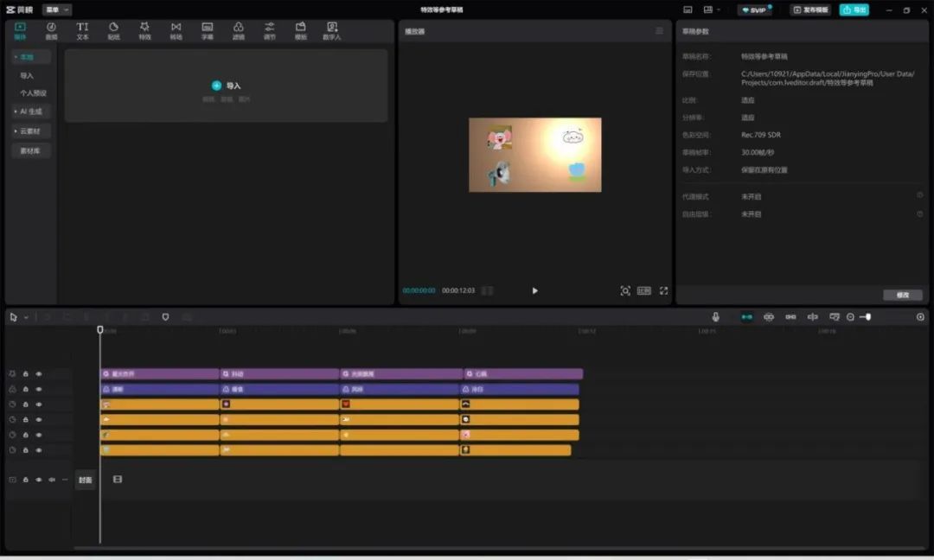The width and height of the screenshot is (934, 560).
Task: Open the 文本 text tab
Action: click(x=82, y=31)
